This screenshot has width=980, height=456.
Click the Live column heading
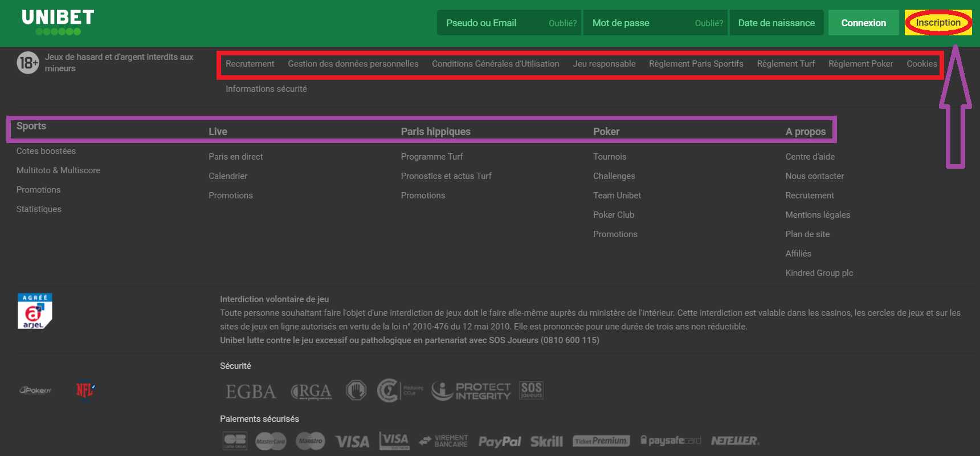click(218, 132)
